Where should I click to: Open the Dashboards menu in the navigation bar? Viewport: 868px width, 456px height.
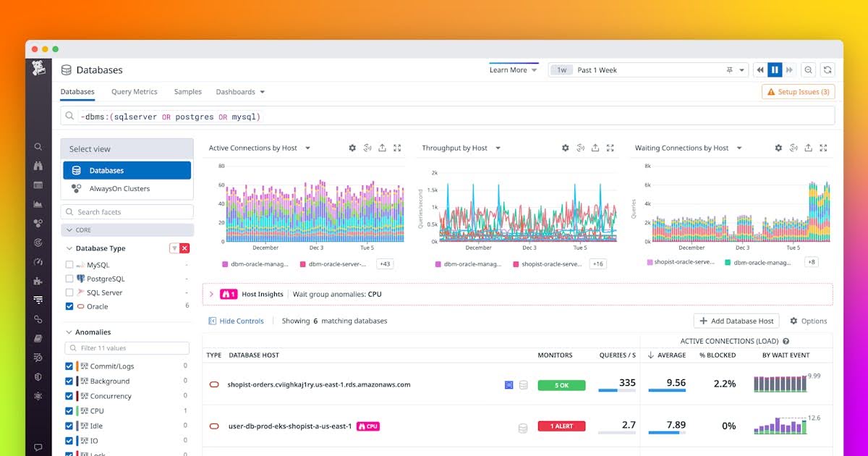(239, 92)
